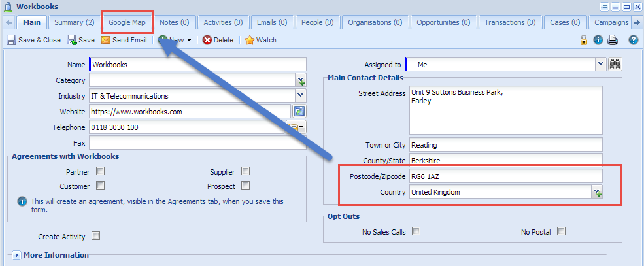Viewport: 644px width, 266px height.
Task: Select the Main tab
Action: 31,23
